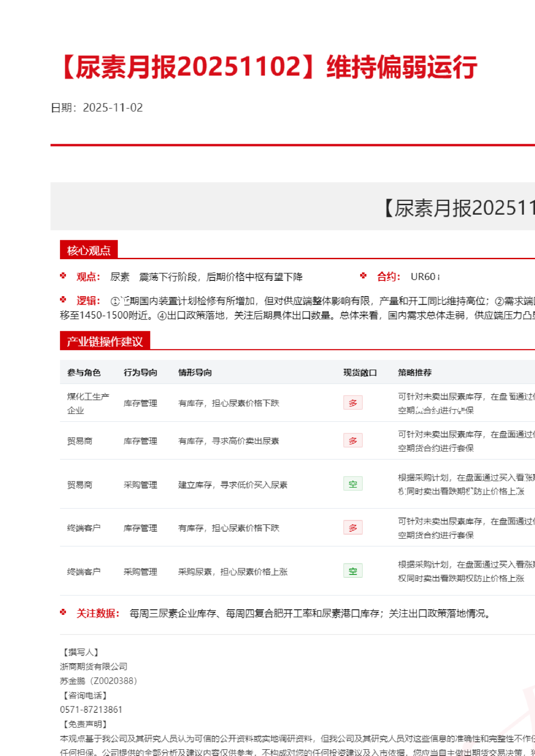Screen dimensions: 535x756
Task: Click 采购管理 cell in 贸易商 row
Action: click(141, 485)
